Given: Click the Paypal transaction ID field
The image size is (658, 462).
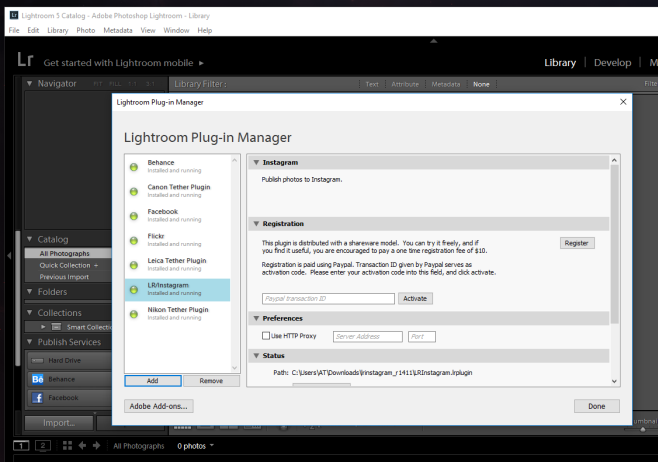Looking at the screenshot, I should pyautogui.click(x=328, y=298).
